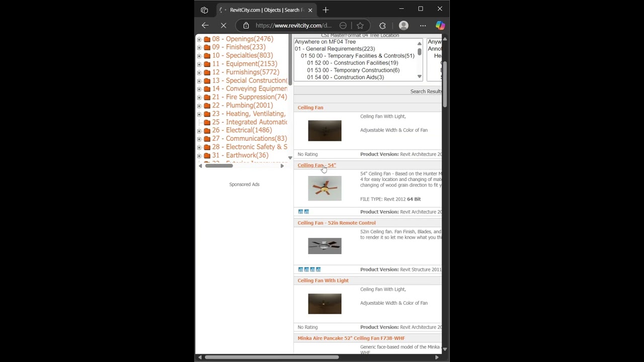Click the 08 - Openings folder icon
644x362 pixels.
click(x=207, y=39)
